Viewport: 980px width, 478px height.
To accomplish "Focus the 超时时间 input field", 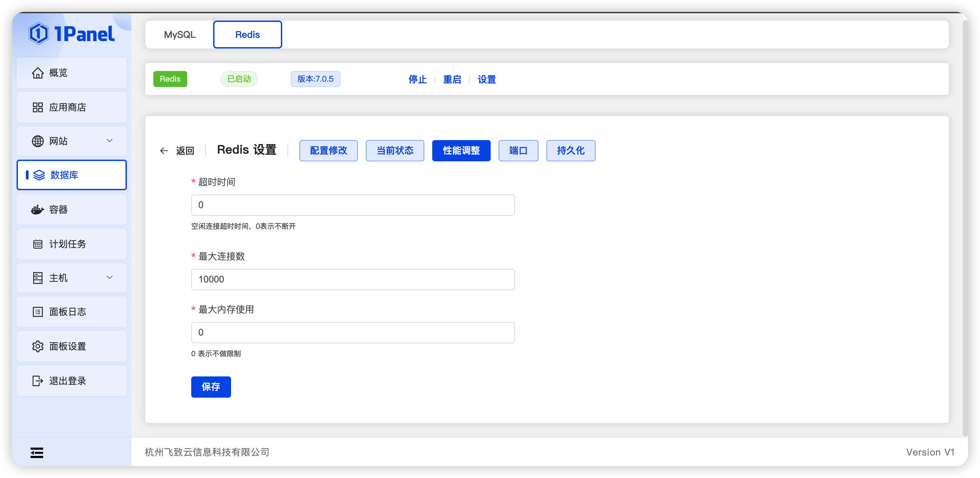I will (x=353, y=205).
